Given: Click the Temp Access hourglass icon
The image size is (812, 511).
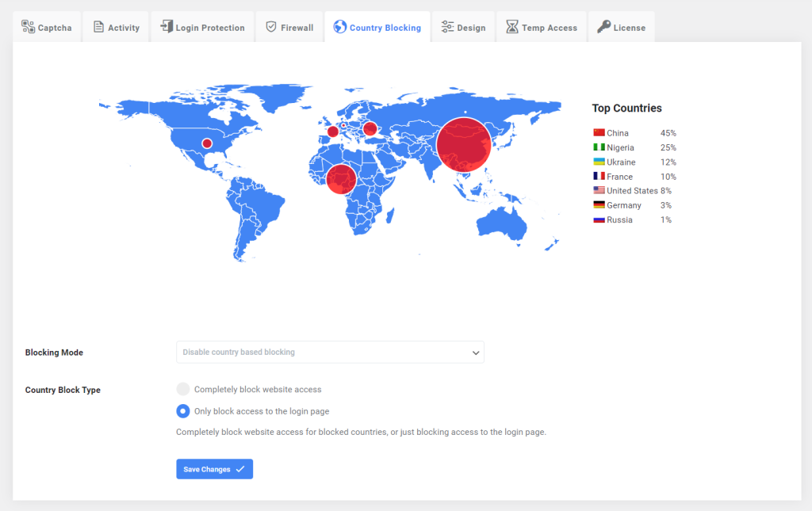Looking at the screenshot, I should (512, 26).
